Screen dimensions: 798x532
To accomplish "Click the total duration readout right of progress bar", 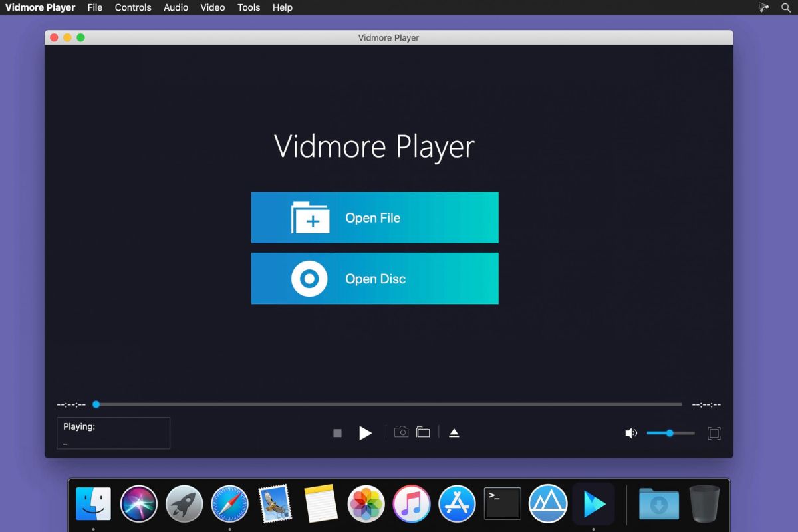I will (706, 404).
